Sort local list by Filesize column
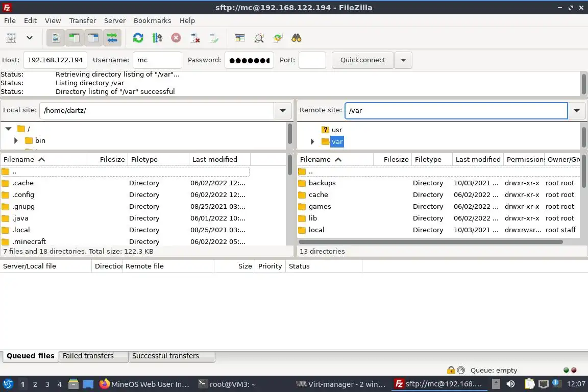Screen dimensions: 588x392 108,159
